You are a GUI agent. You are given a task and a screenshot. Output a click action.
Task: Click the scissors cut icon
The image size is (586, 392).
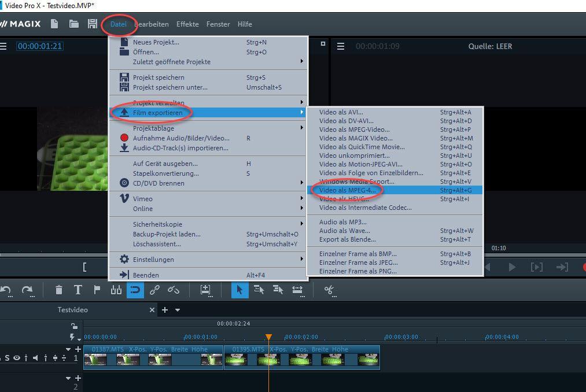click(329, 290)
